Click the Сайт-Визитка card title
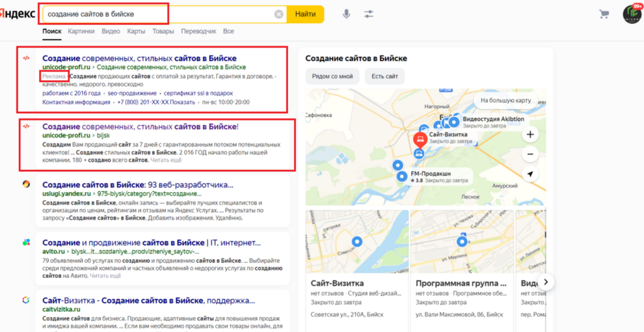644x332 pixels. pyautogui.click(x=337, y=284)
